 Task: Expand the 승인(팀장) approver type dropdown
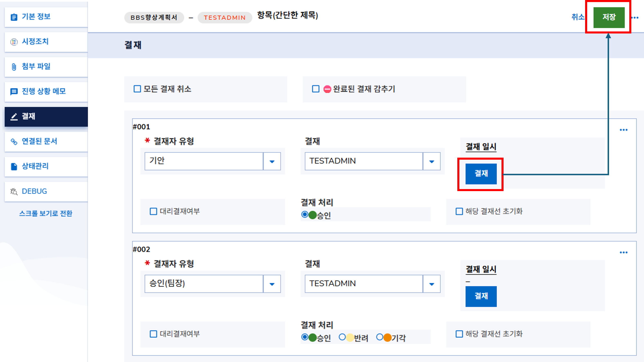[272, 284]
